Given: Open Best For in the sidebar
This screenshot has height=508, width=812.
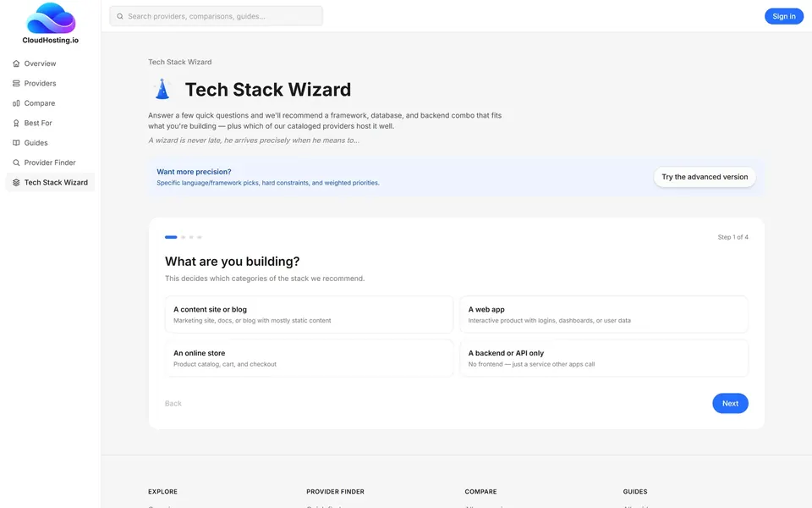Looking at the screenshot, I should pos(50,123).
